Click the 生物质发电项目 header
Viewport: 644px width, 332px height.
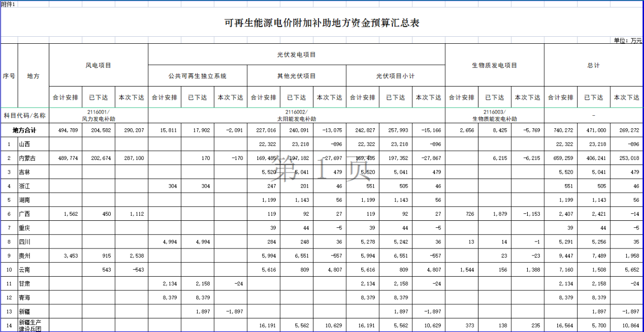494,65
